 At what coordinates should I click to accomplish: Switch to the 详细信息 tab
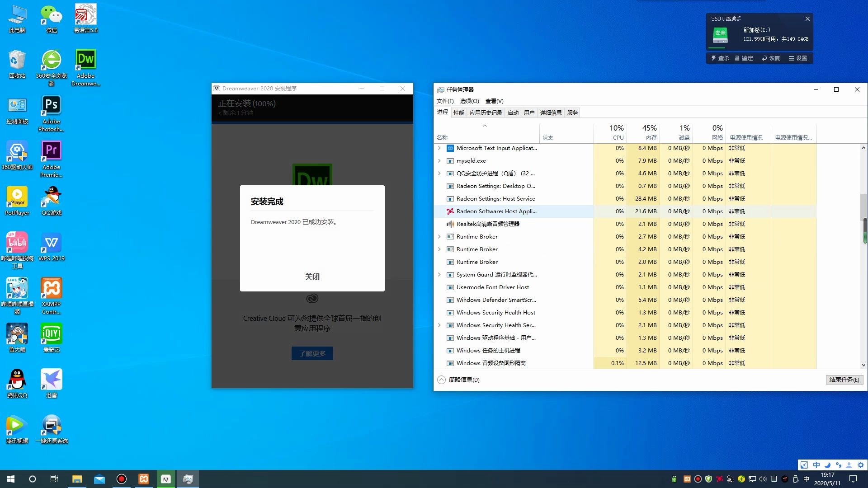(x=551, y=113)
